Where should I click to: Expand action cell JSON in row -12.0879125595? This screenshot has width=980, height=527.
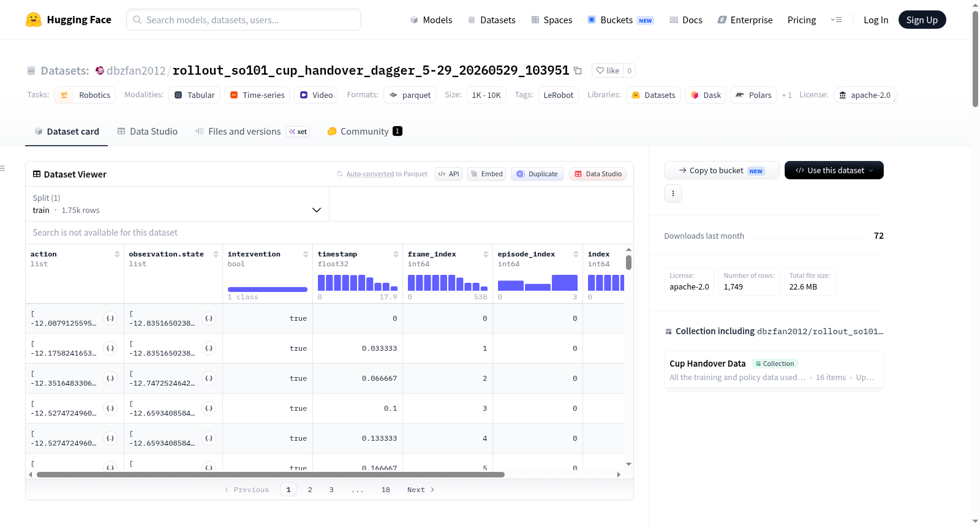[110, 318]
